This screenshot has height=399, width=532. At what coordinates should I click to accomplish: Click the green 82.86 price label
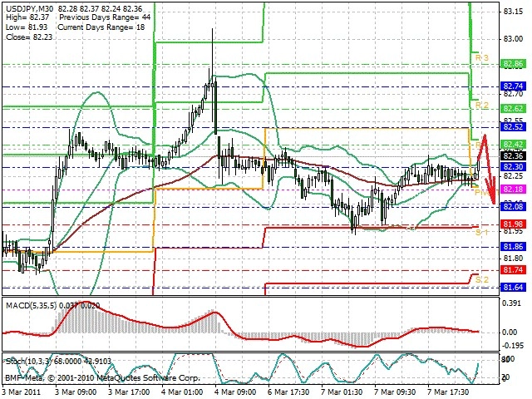click(x=513, y=64)
